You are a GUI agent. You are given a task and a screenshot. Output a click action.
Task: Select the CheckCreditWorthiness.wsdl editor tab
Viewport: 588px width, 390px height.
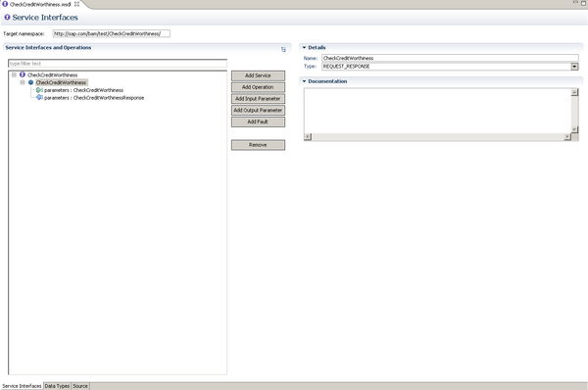(x=40, y=4)
